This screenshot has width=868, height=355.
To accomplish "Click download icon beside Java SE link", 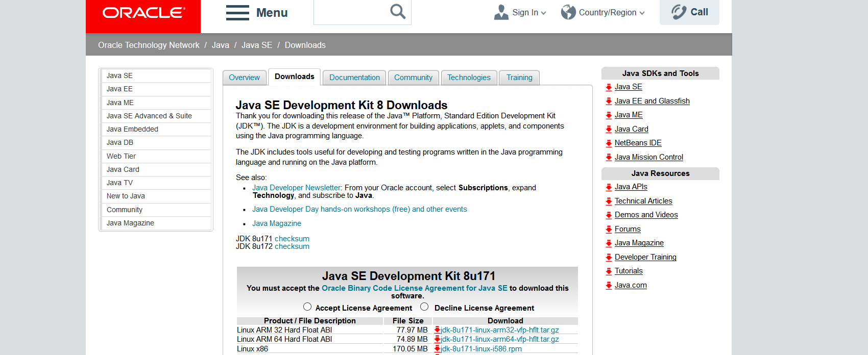I will coord(609,87).
